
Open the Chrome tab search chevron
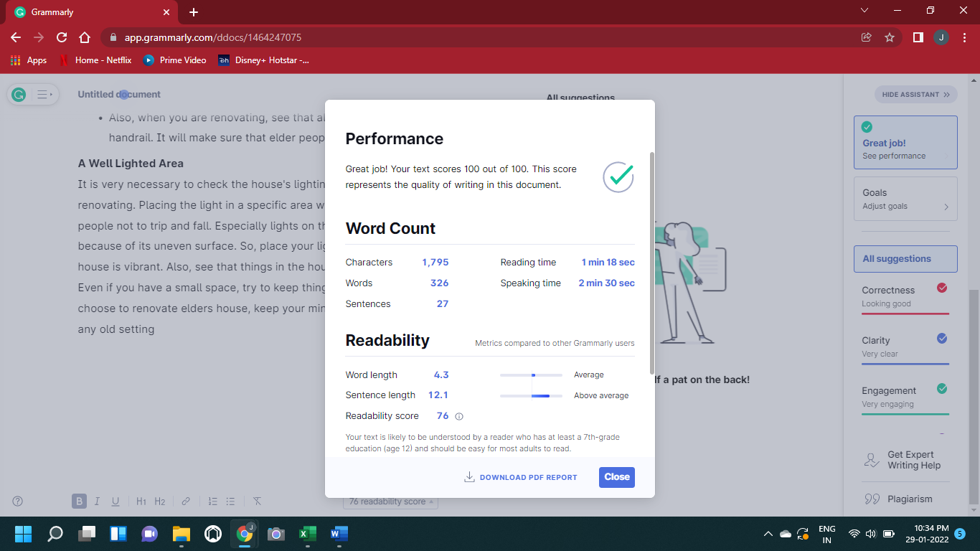[864, 11]
